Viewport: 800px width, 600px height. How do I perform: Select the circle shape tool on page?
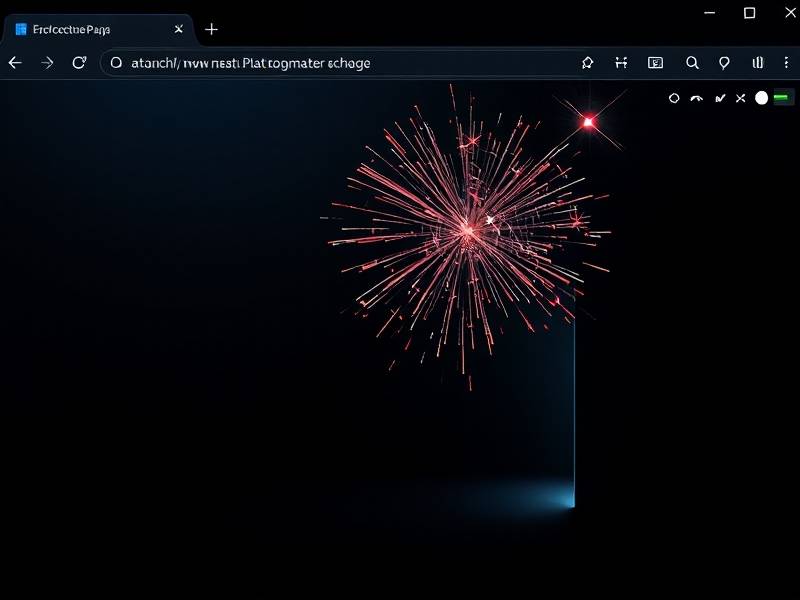click(x=674, y=98)
